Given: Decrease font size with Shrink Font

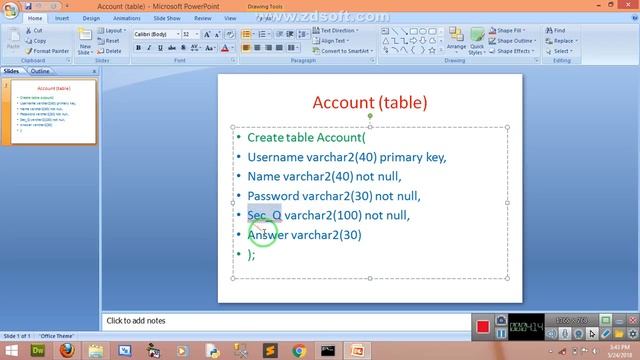Looking at the screenshot, I should point(218,35).
